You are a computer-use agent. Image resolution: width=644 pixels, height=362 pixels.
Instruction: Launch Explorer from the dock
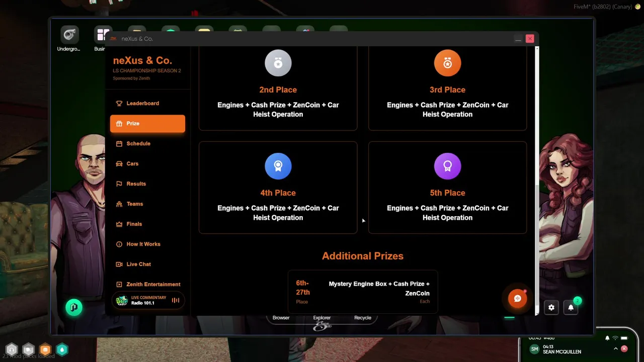point(322,318)
